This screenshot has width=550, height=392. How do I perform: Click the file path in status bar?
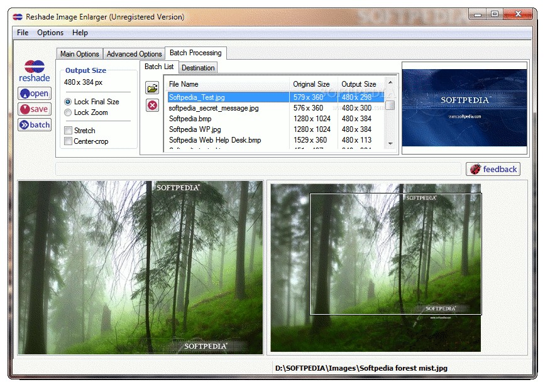[361, 368]
